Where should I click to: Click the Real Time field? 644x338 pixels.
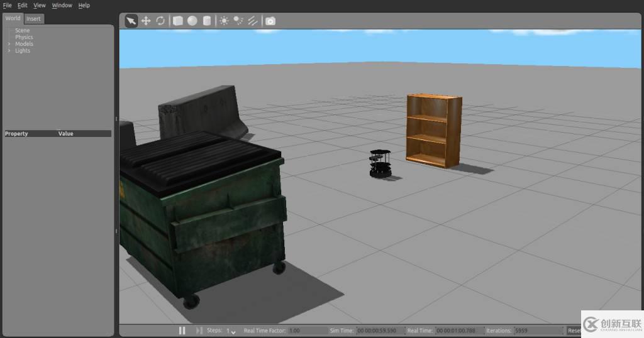tap(459, 330)
